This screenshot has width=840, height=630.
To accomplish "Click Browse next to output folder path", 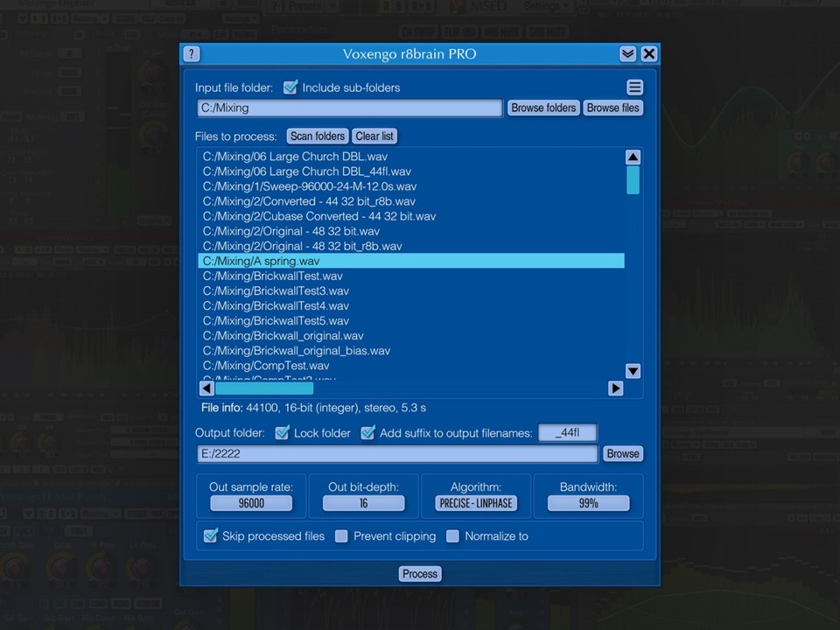I will pyautogui.click(x=622, y=453).
